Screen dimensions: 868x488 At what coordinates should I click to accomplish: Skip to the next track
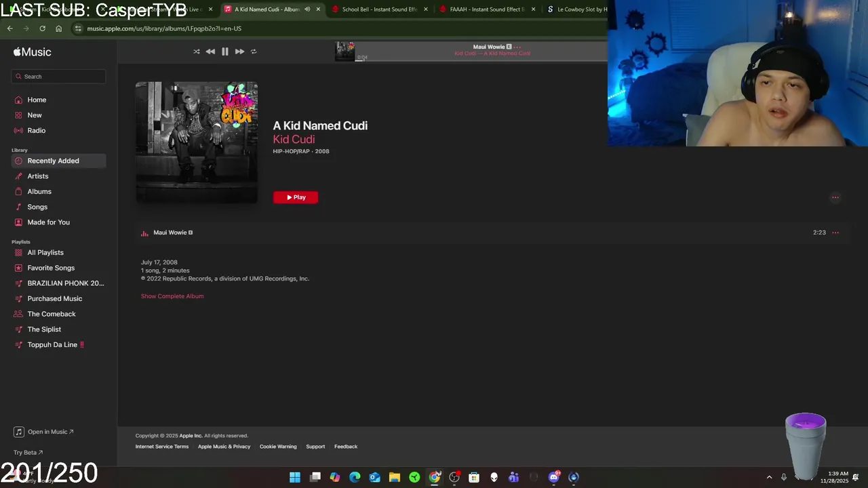(239, 52)
